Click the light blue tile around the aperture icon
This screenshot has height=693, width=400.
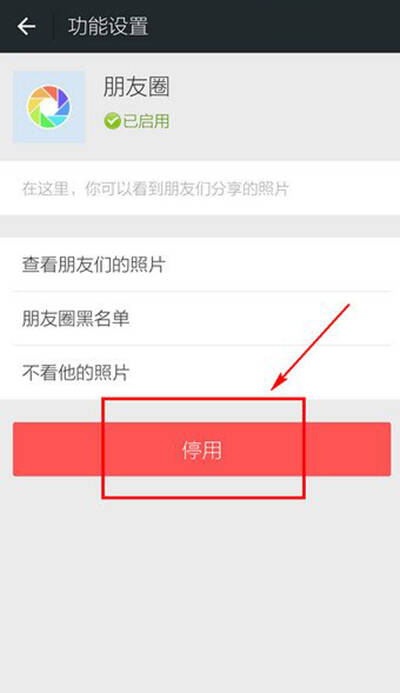click(x=49, y=107)
